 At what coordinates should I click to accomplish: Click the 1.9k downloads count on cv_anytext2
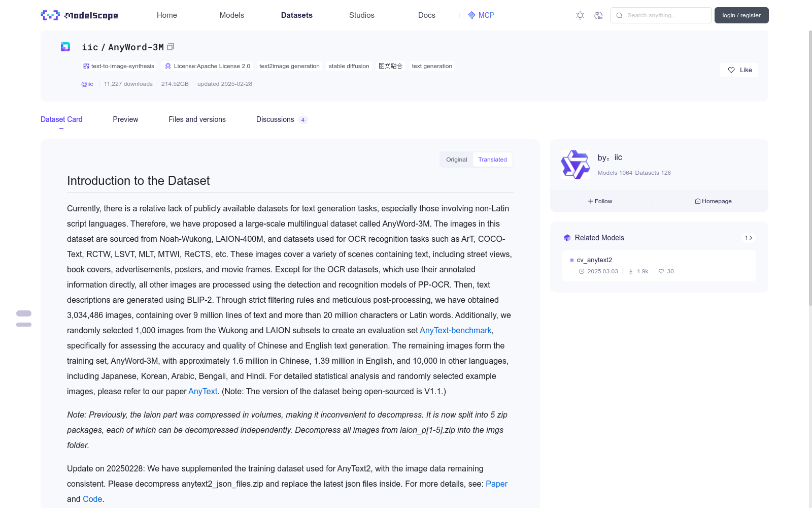(643, 271)
